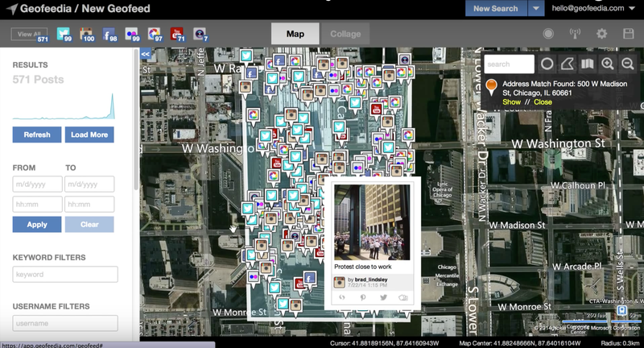The height and width of the screenshot is (348, 644).
Task: Filter posts by Twitter source icon
Action: 64,34
